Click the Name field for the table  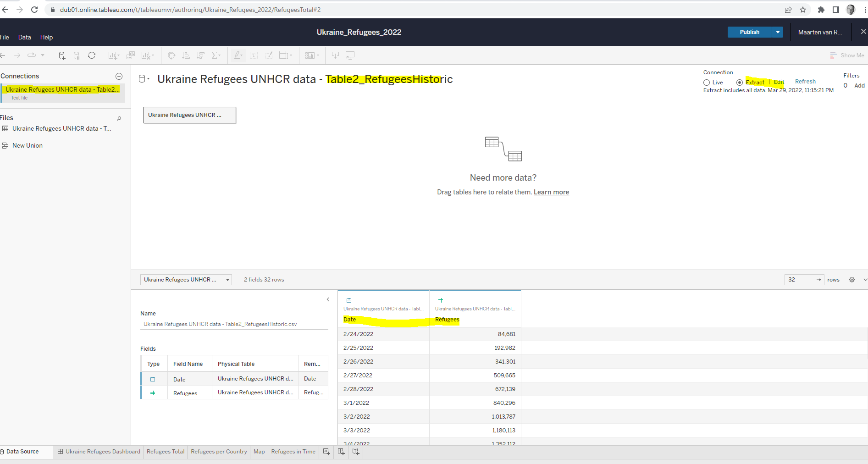tap(234, 324)
